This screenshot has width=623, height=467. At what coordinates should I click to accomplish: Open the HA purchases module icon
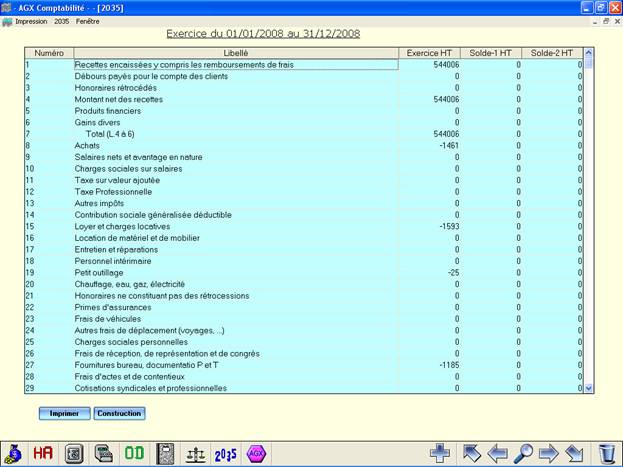click(43, 453)
